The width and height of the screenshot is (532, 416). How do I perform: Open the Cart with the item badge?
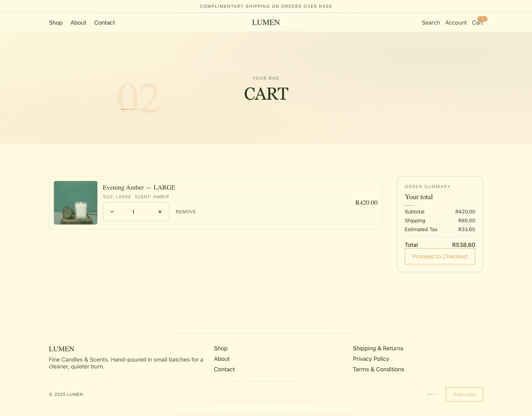pos(477,22)
